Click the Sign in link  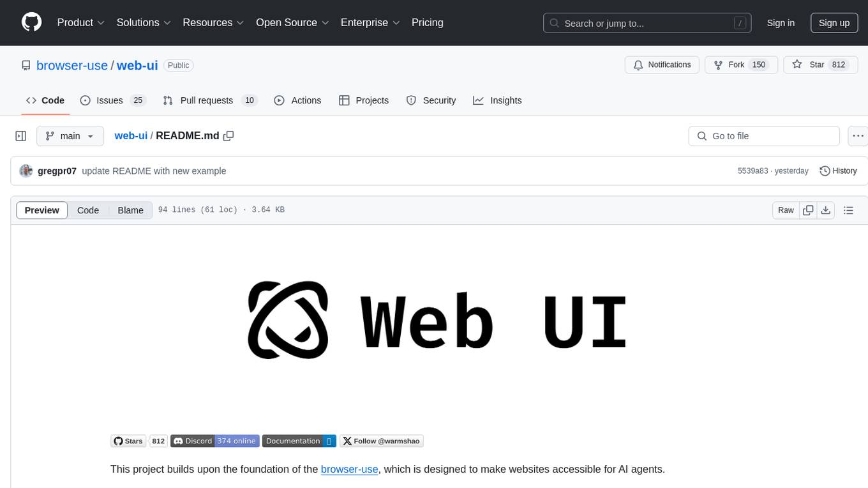[x=781, y=23]
